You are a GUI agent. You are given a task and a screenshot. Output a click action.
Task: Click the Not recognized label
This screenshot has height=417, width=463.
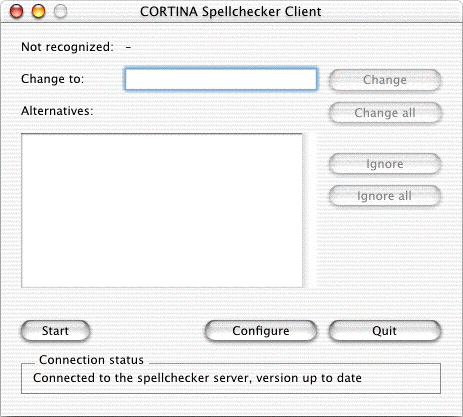[x=67, y=47]
